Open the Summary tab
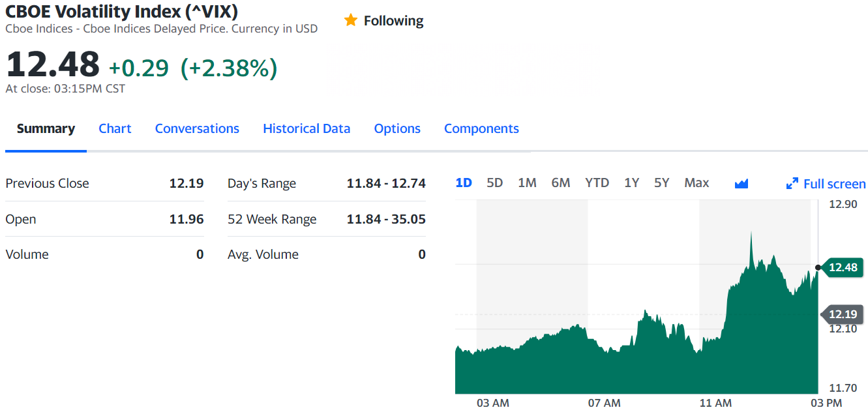The width and height of the screenshot is (868, 412). pos(46,128)
